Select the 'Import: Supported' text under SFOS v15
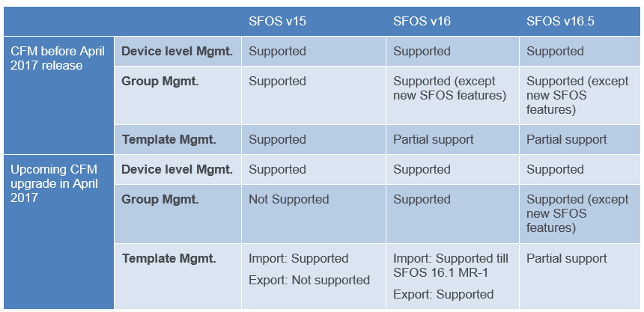 click(x=298, y=258)
